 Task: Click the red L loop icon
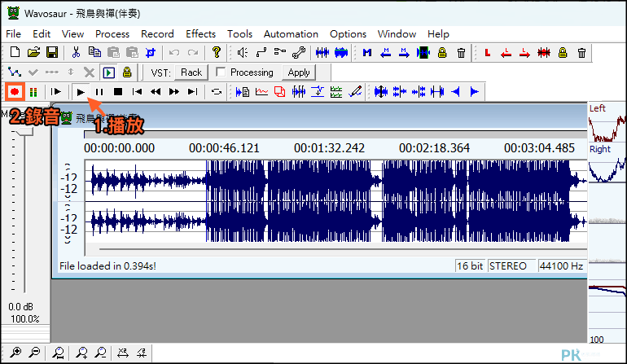[x=488, y=52]
